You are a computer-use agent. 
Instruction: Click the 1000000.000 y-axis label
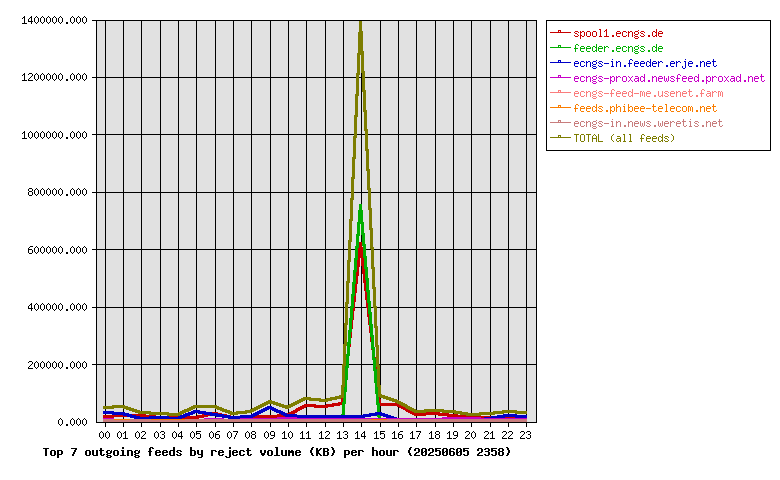[x=54, y=135]
